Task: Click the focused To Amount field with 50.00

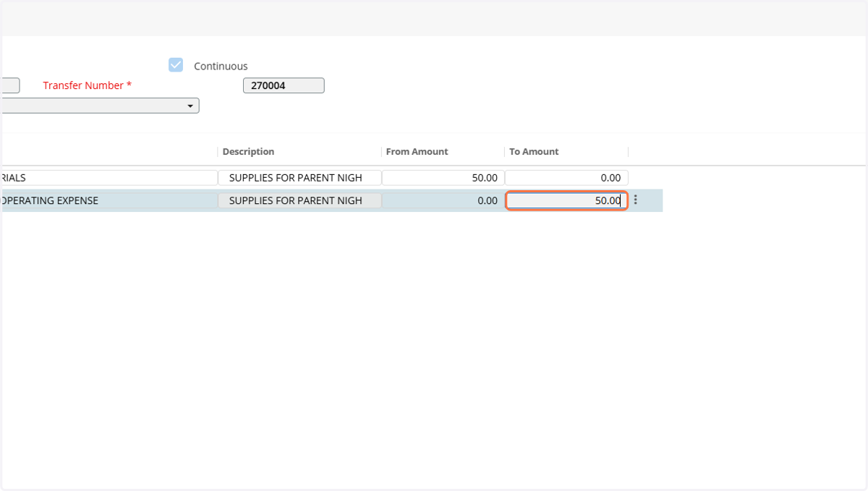Action: [566, 200]
